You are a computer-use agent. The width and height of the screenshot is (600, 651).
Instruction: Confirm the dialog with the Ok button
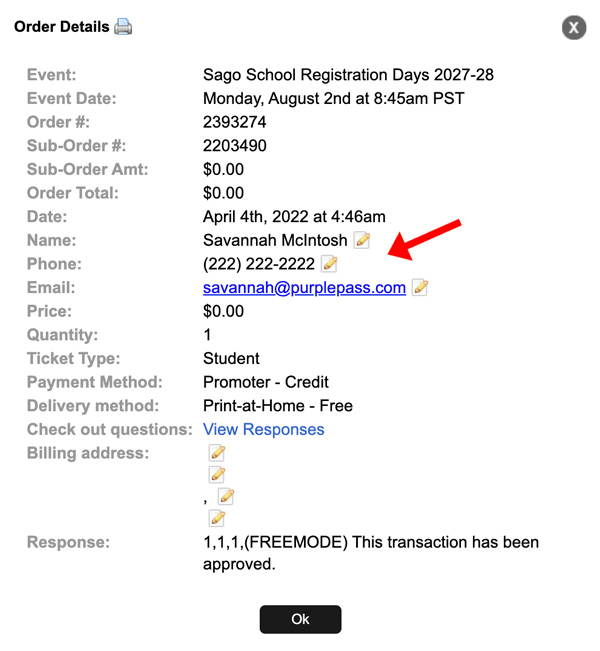click(300, 619)
